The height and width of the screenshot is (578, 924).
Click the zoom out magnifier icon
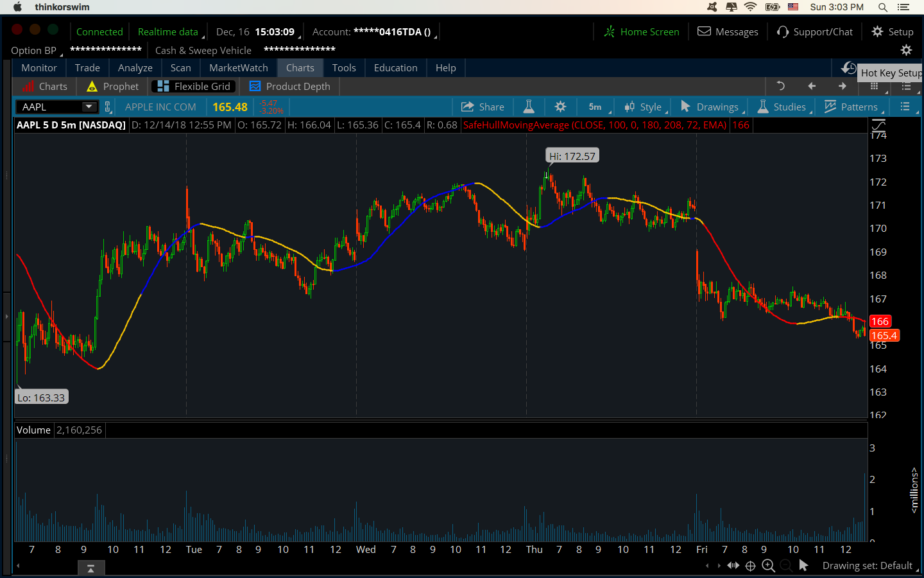[785, 566]
